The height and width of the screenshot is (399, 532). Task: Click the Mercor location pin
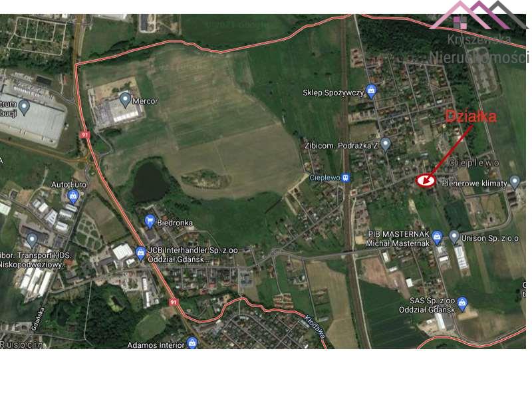pyautogui.click(x=125, y=100)
